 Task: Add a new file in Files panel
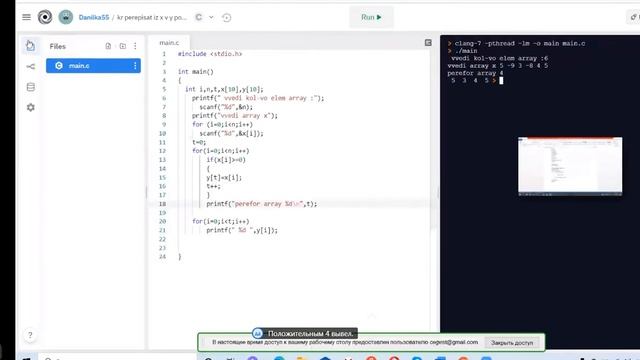(108, 46)
